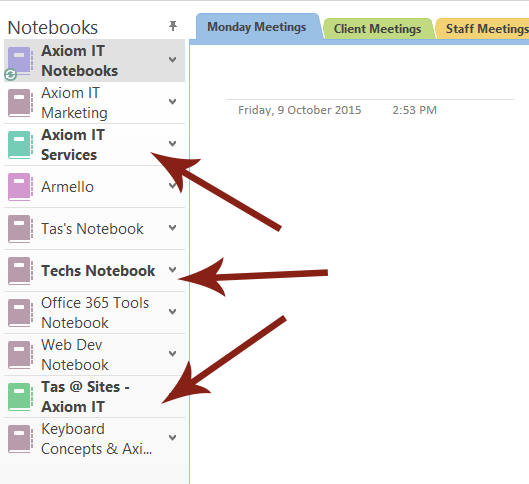The image size is (529, 484).
Task: Expand Techs Notebook chevron
Action: tap(172, 269)
